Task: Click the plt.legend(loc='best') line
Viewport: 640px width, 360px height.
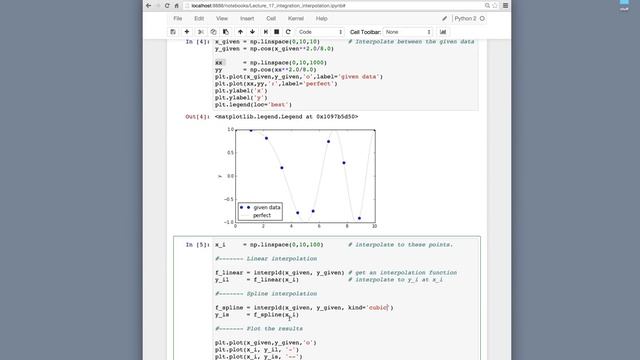Action: click(x=253, y=105)
